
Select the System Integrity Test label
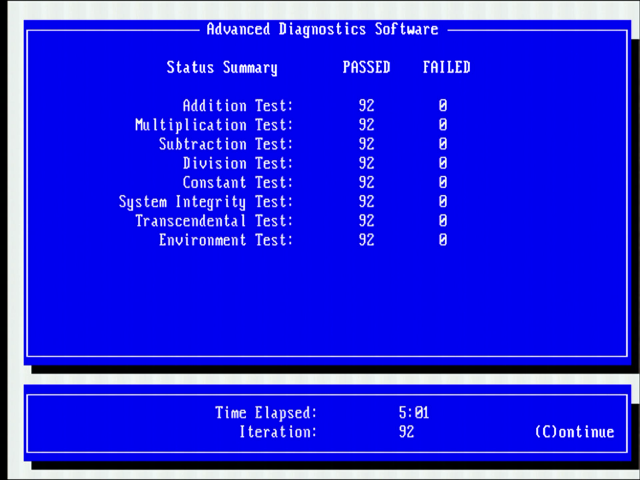tap(206, 202)
